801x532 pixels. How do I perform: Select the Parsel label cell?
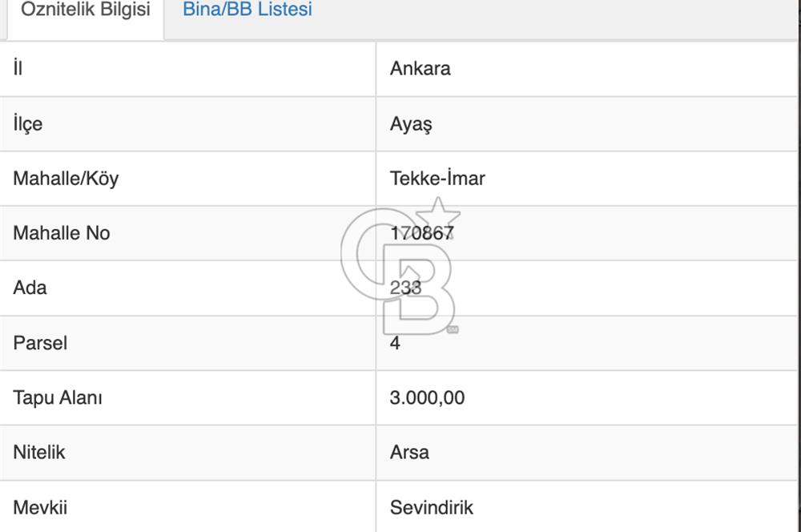tap(39, 343)
